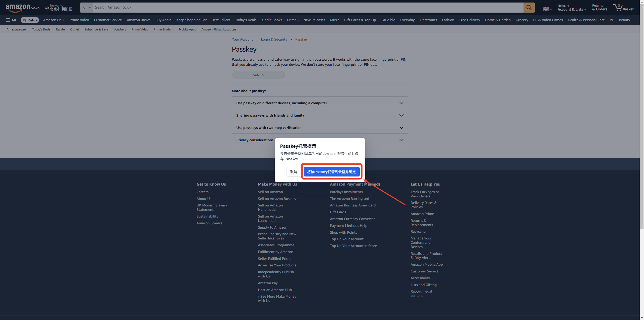Image resolution: width=644 pixels, height=320 pixels.
Task: Open Sustainability footer link
Action: coord(207,217)
